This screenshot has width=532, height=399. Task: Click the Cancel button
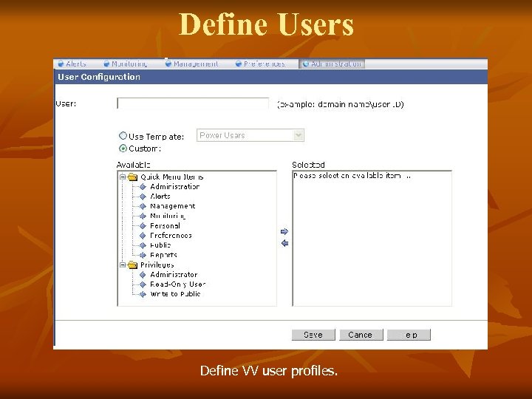(361, 335)
